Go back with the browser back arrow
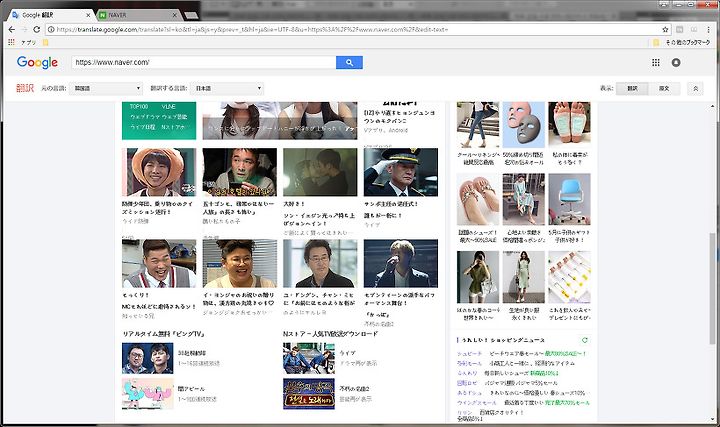 coord(12,29)
